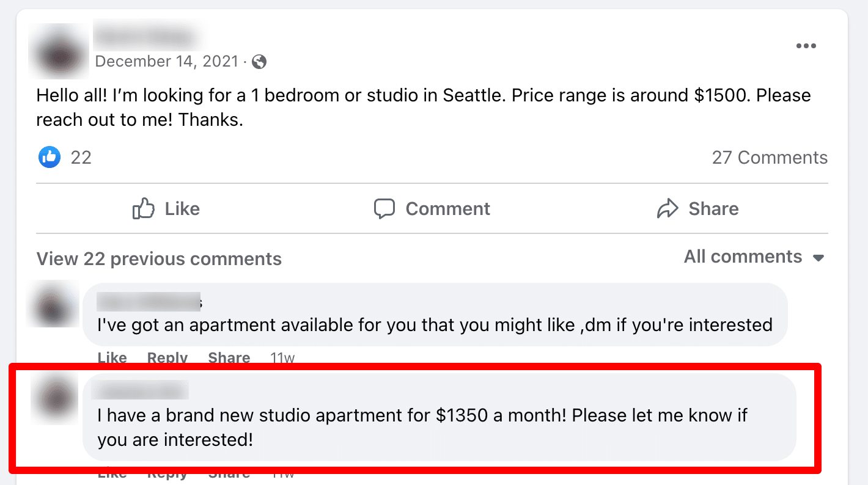Image resolution: width=868 pixels, height=485 pixels.
Task: Click the globe privacy icon next to the date
Action: point(258,62)
